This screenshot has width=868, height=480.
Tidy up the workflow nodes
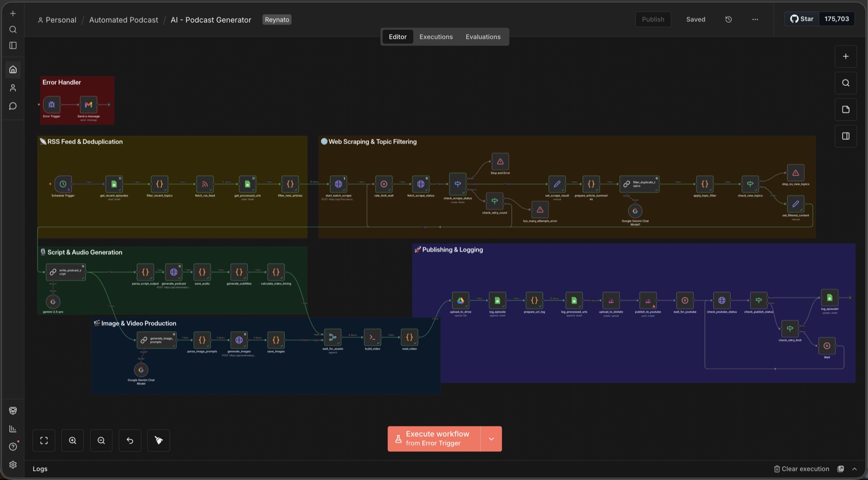[x=159, y=440]
